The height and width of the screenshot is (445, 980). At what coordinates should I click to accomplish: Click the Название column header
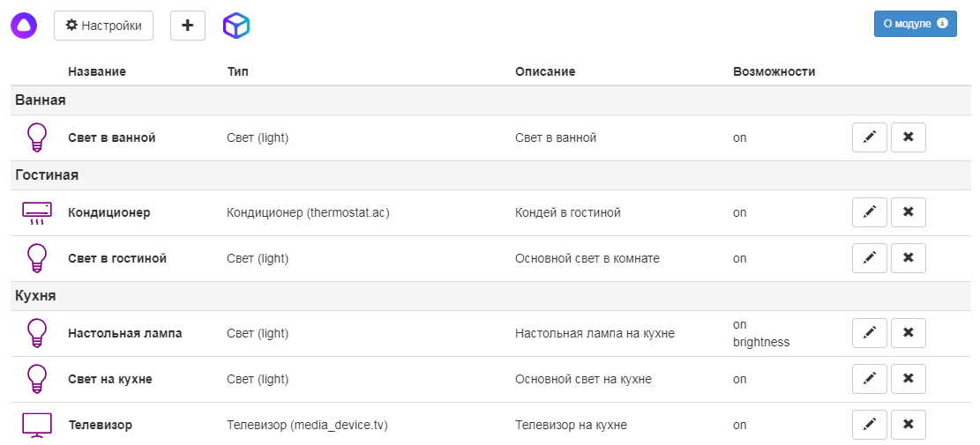point(96,71)
